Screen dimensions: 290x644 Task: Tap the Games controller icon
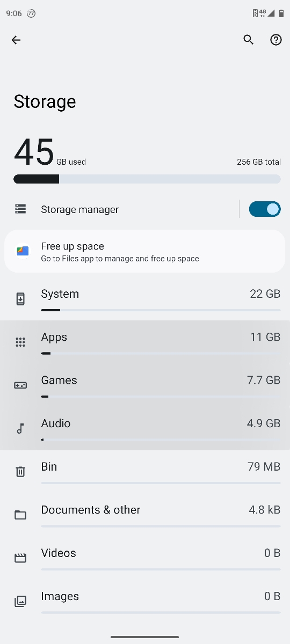20,385
